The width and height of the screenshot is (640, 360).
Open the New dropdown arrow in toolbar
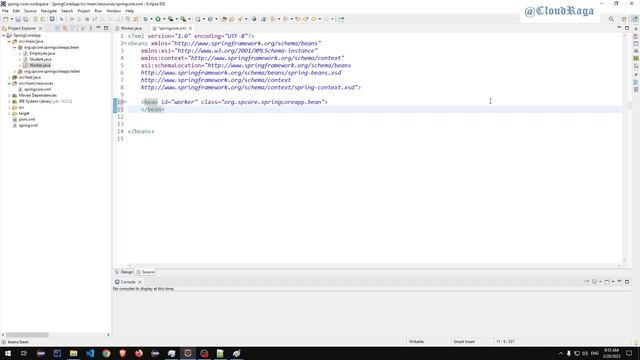tap(11, 19)
